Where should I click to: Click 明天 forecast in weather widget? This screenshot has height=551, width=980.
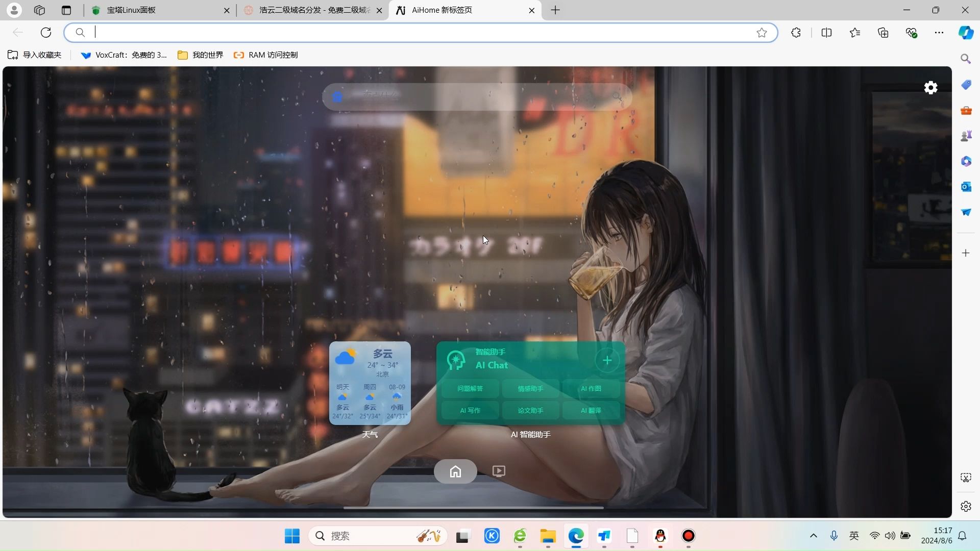(342, 402)
